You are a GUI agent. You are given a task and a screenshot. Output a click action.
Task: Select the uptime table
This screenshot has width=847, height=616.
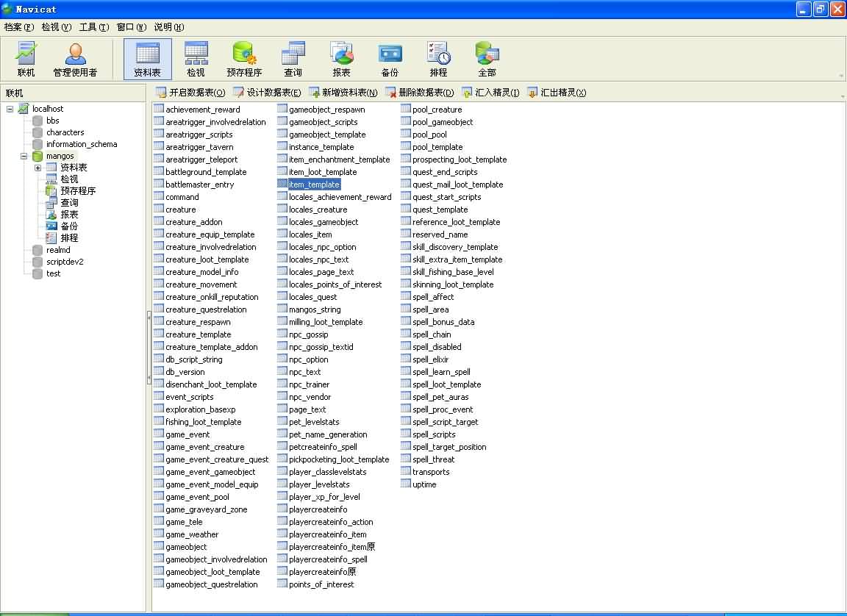coord(424,485)
